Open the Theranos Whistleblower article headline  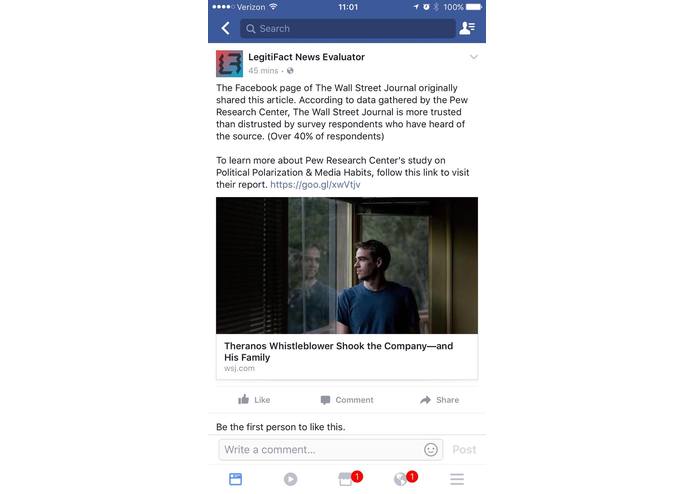(339, 351)
